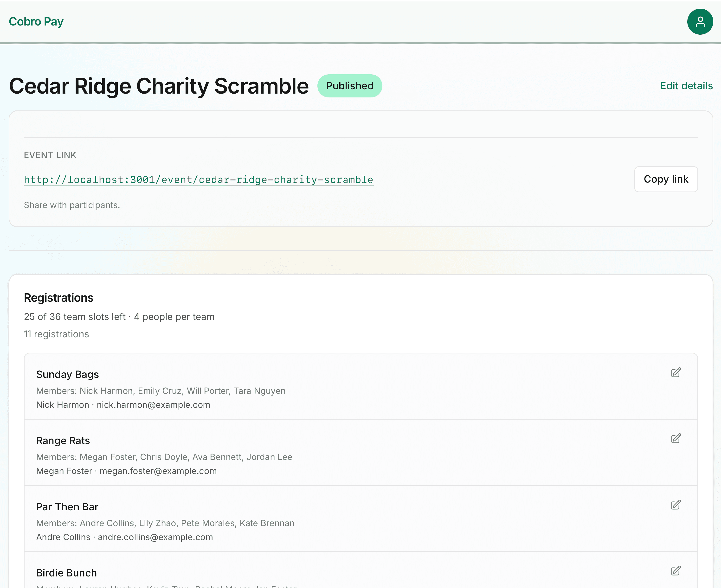Edit the Birdie Bunch registration
Viewport: 721px width, 588px height.
676,571
